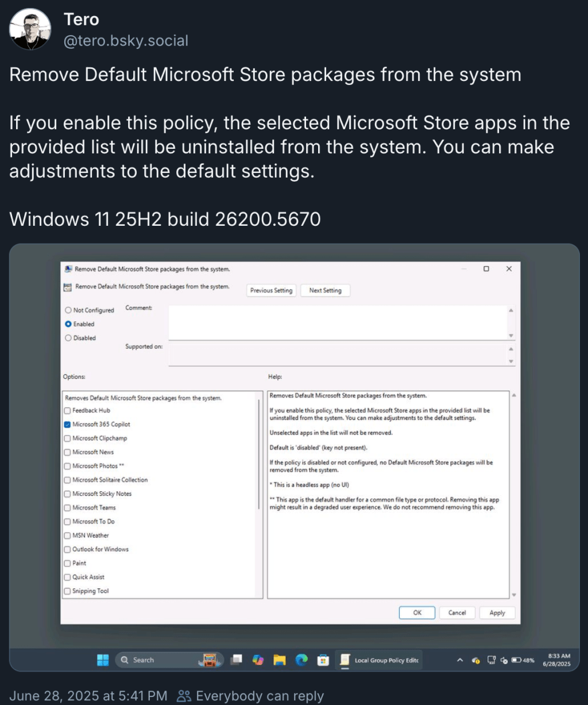The height and width of the screenshot is (705, 588).
Task: Check the Feedback Hub checkbox
Action: (x=68, y=410)
